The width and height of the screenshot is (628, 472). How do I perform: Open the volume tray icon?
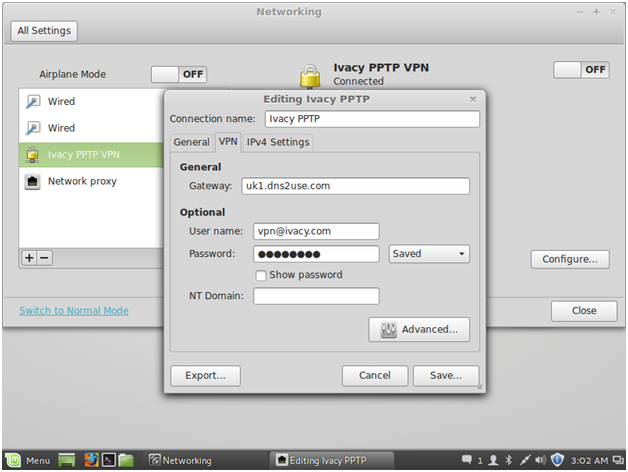click(540, 460)
